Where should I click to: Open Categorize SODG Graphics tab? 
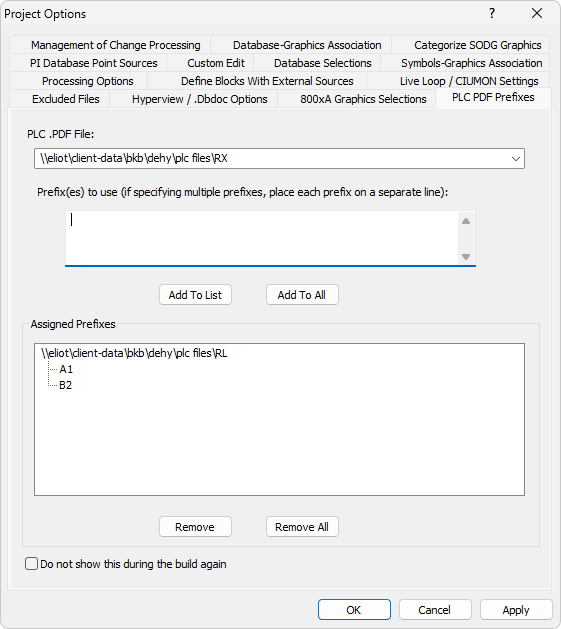tap(471, 45)
